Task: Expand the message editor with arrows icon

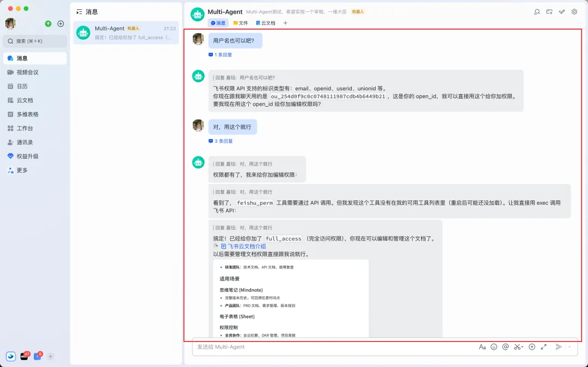Action: tap(543, 347)
